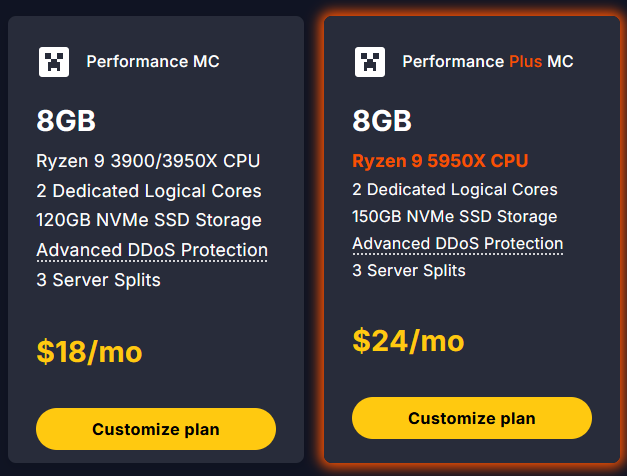
Task: Click 3 Server Splits in the Performance MC card
Action: point(98,280)
